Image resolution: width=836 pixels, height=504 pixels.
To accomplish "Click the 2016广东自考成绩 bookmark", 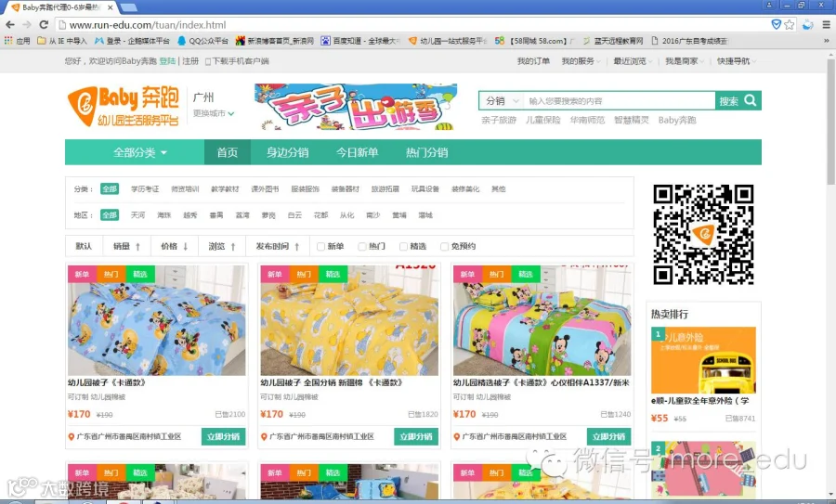I will coord(689,41).
